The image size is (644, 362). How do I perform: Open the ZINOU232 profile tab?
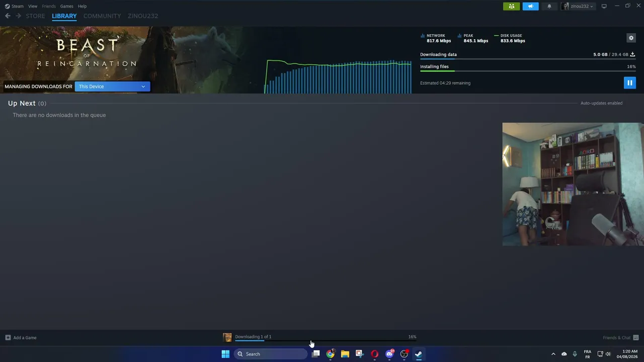[x=143, y=16]
